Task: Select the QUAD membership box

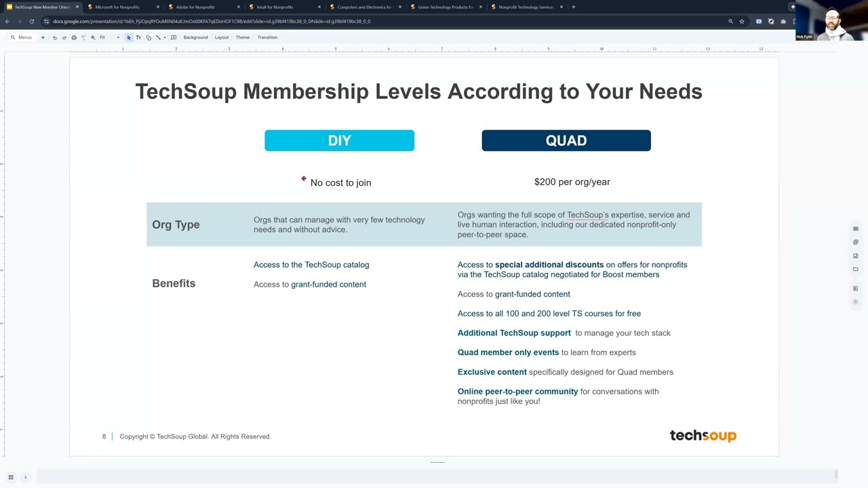Action: point(566,140)
